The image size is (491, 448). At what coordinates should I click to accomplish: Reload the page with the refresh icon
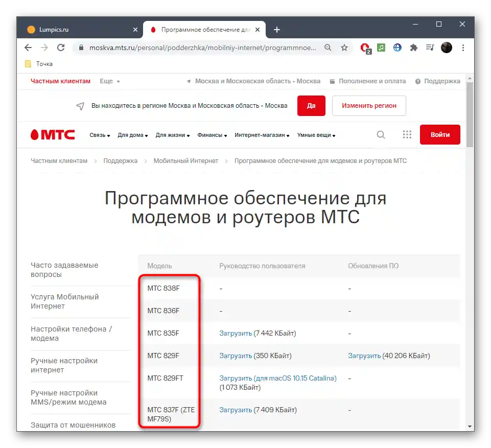tap(61, 48)
